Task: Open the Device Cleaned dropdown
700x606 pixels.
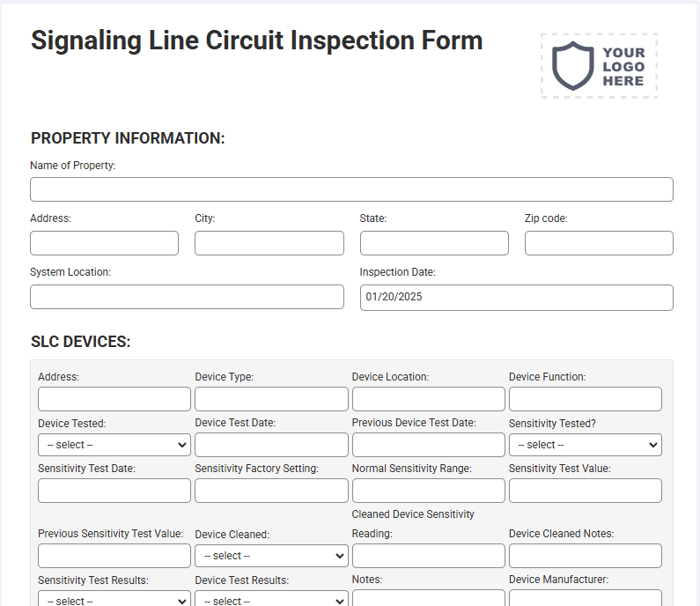Action: point(271,556)
